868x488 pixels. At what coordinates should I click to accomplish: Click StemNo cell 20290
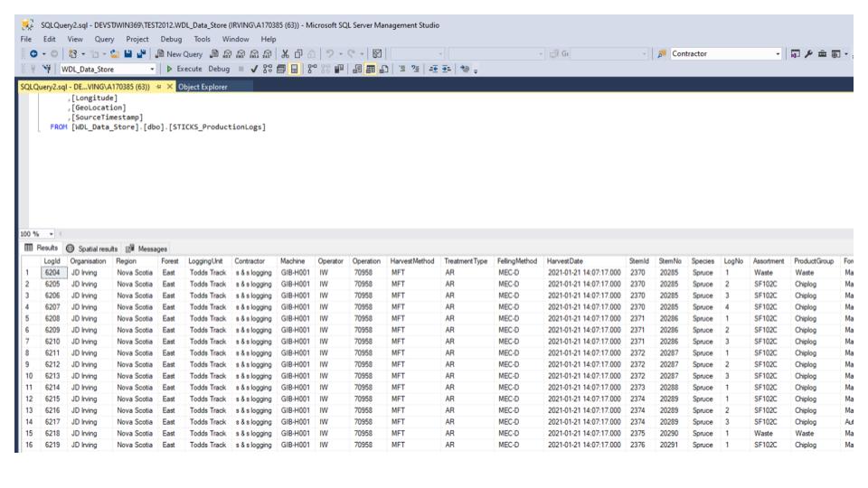coord(669,433)
